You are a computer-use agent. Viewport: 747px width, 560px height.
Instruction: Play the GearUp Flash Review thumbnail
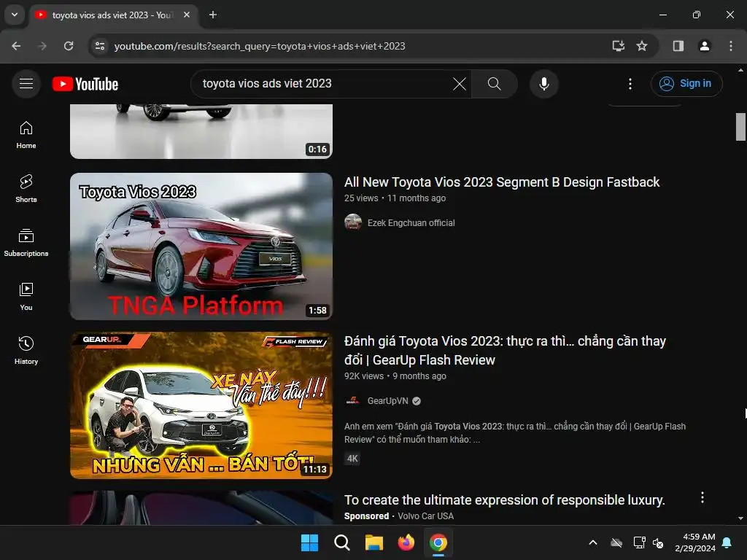(201, 405)
